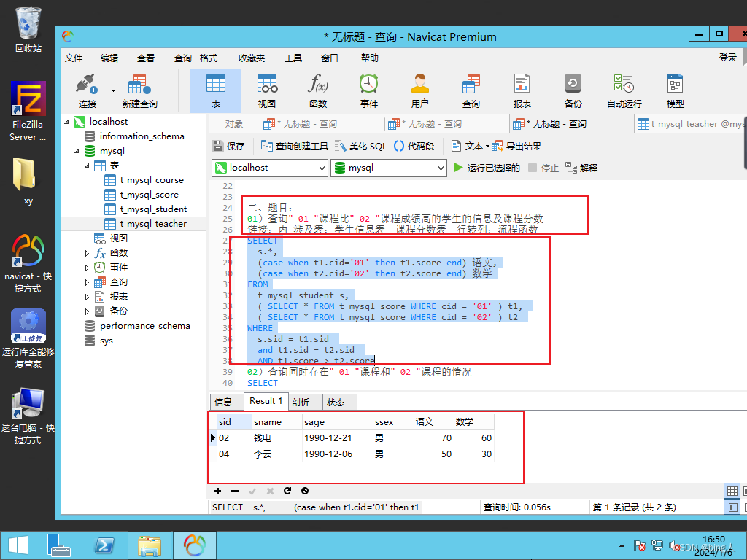Select cell 钱电 in results

coord(276,438)
